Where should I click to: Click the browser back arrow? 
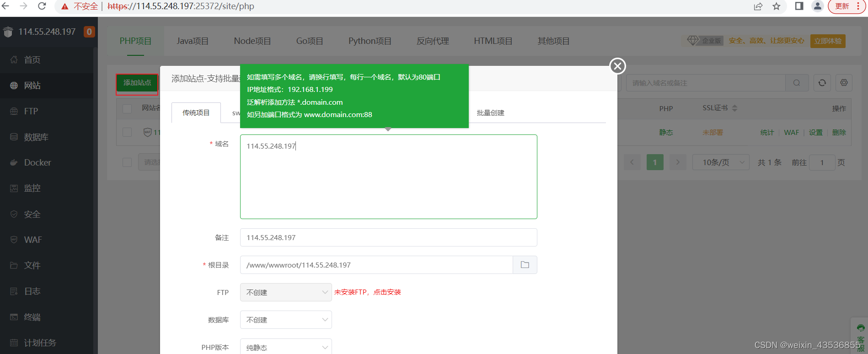pos(6,6)
